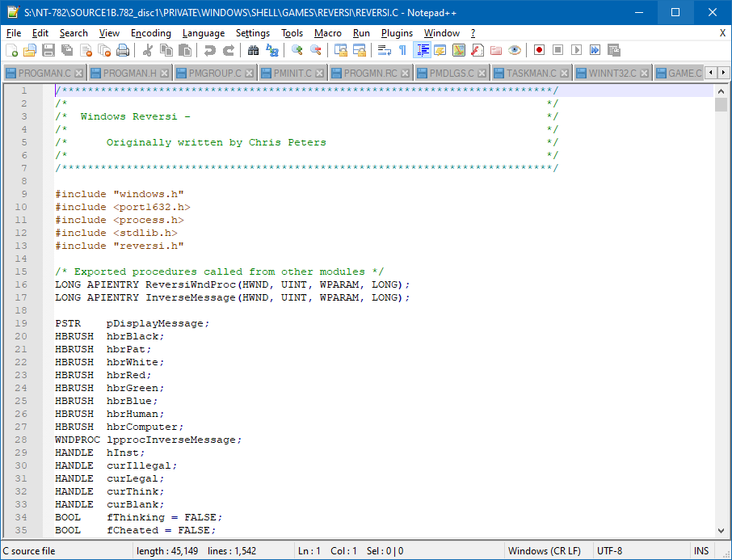Click the Close document toolbar icon
Screen dimensions: 732x560
tap(86, 50)
